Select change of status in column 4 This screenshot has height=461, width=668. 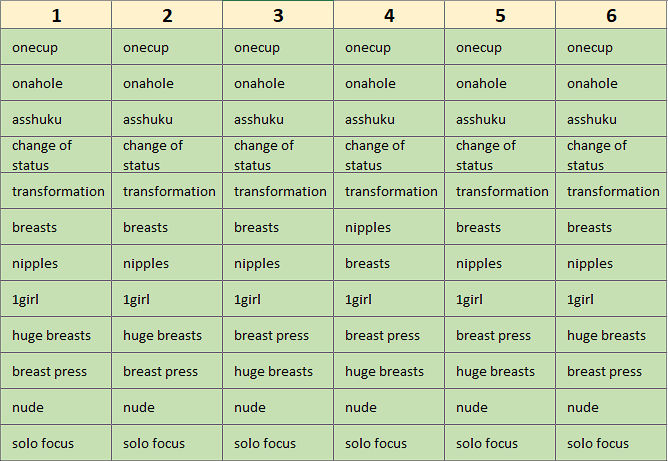point(389,155)
